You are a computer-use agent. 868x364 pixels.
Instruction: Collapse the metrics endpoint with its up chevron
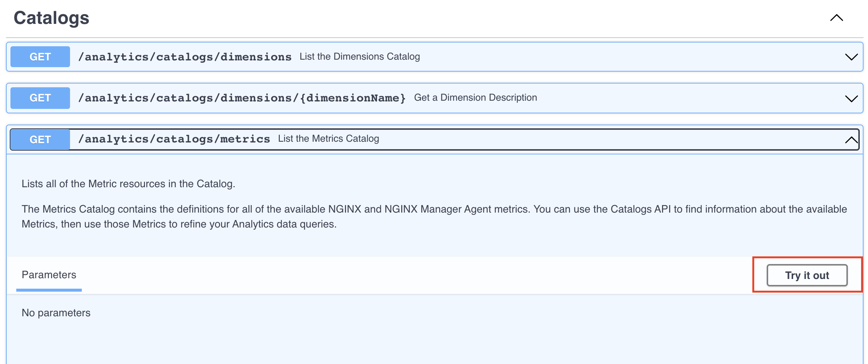tap(851, 140)
